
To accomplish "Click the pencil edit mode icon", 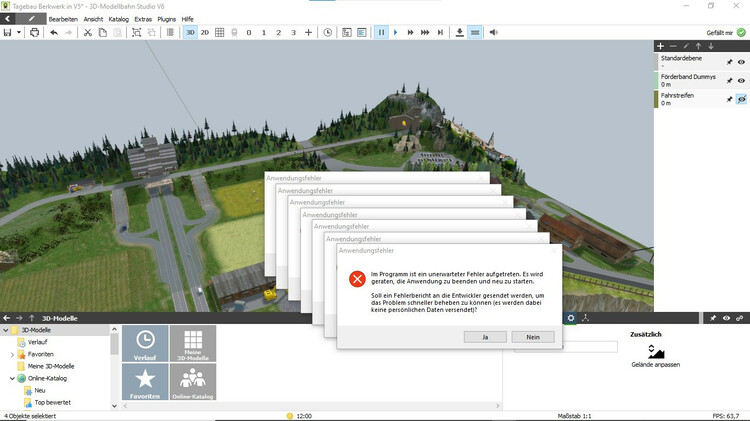I will coord(31,19).
